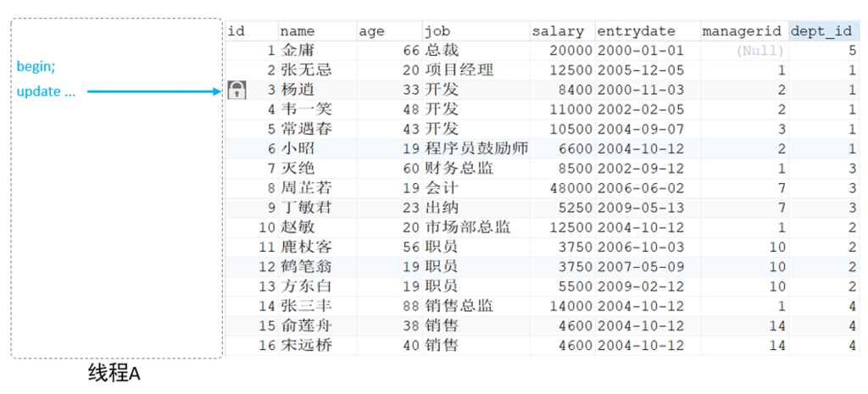Select the highlighted dept_id column header
This screenshot has height=394, width=868.
pos(821,31)
